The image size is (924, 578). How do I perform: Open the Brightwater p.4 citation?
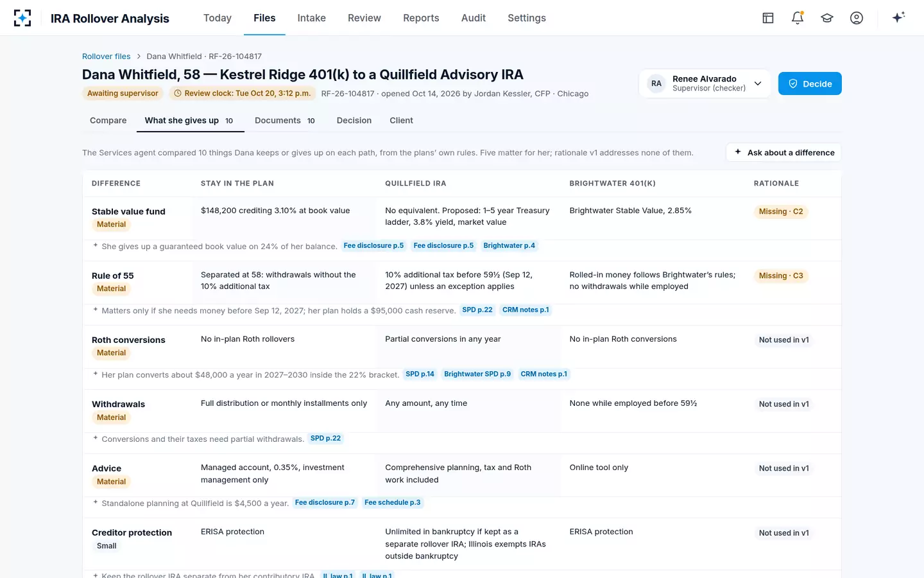(509, 246)
